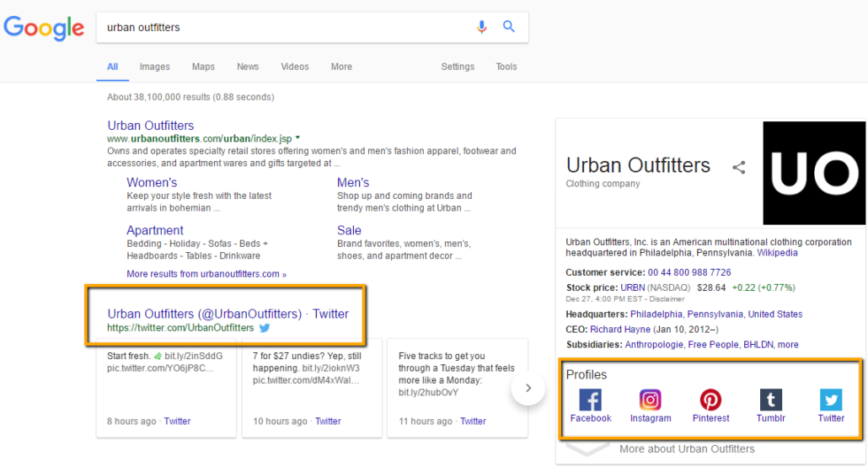868x467 pixels.
Task: Click the Disclaimer link under stock price
Action: [x=667, y=299]
